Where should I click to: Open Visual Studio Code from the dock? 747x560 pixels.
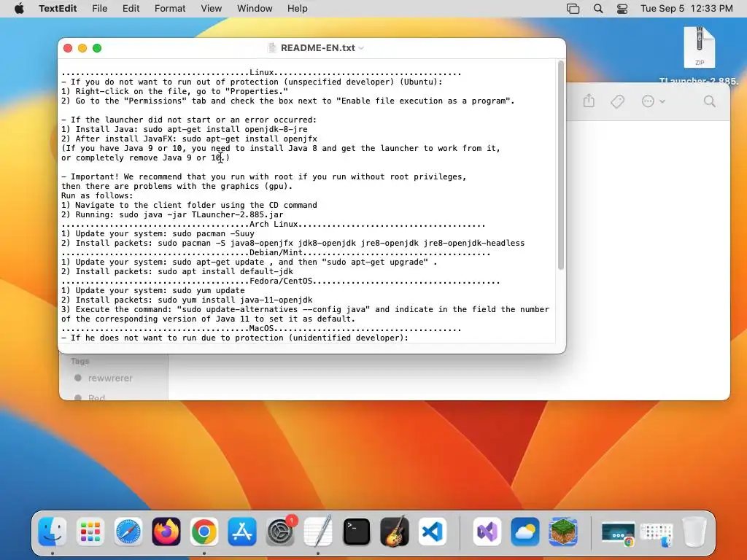[433, 532]
